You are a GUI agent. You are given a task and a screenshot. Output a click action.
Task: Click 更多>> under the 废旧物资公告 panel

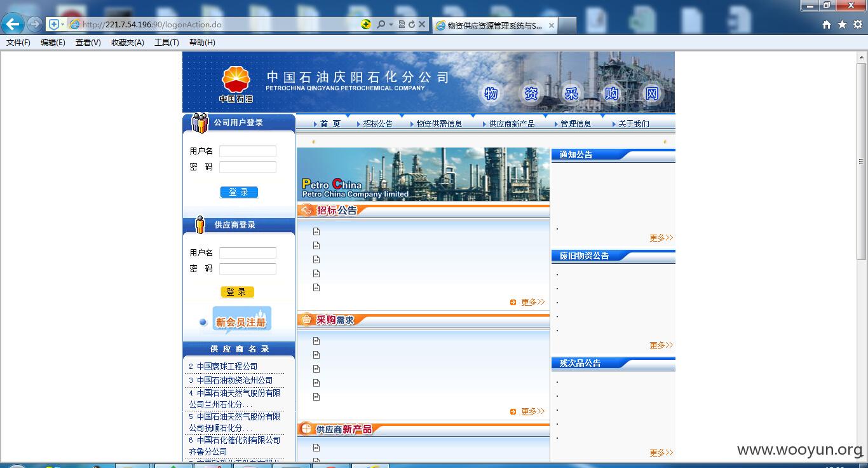(x=661, y=345)
